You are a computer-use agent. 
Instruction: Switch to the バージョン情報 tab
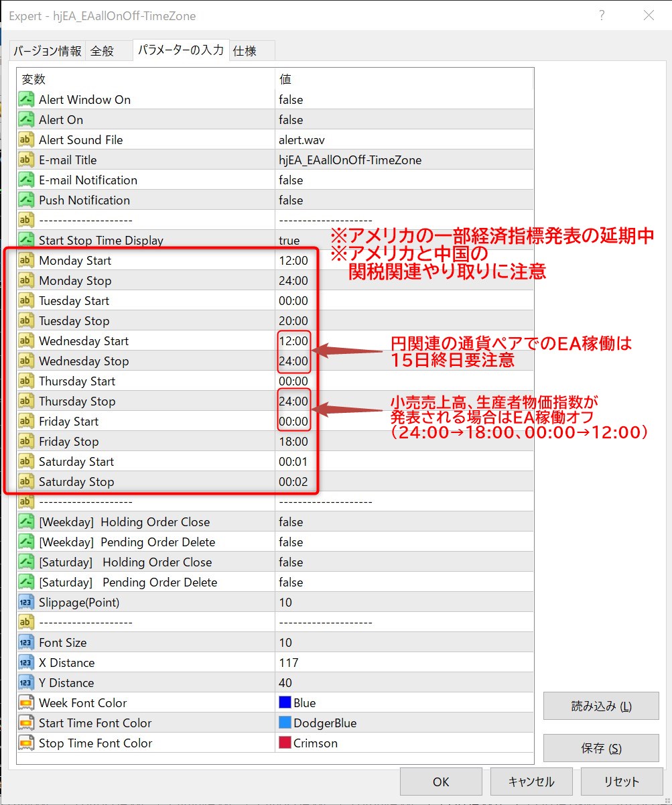click(48, 51)
